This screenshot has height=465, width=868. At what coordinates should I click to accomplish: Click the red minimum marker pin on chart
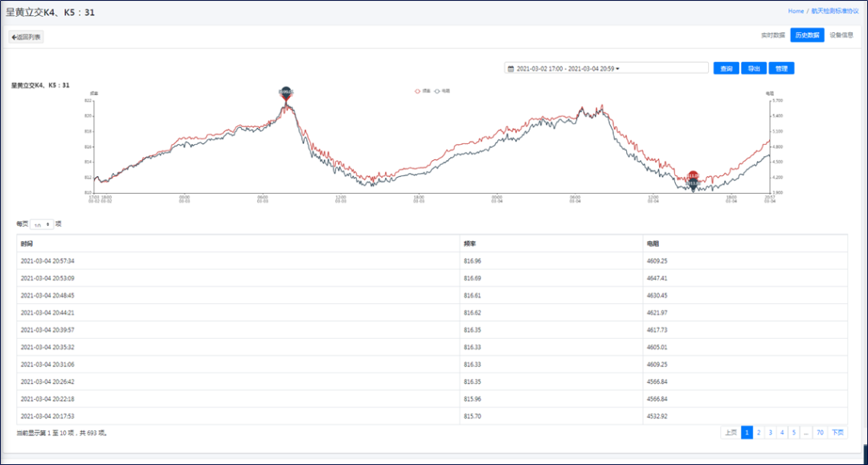tap(693, 175)
